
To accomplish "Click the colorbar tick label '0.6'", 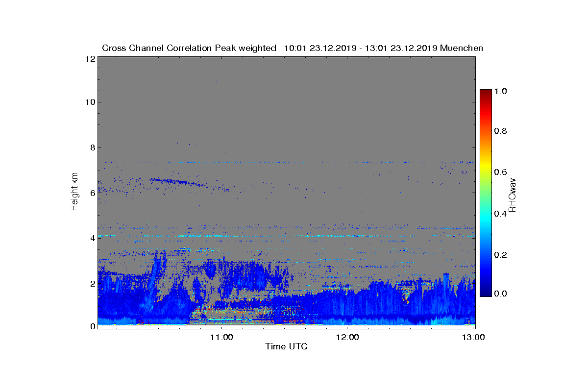I will pos(500,172).
